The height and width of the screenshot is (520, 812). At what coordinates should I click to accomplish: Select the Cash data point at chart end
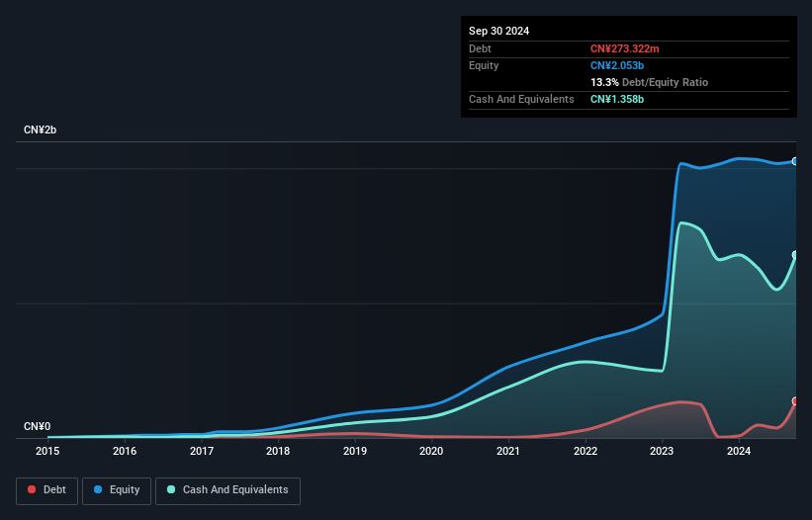tap(795, 255)
